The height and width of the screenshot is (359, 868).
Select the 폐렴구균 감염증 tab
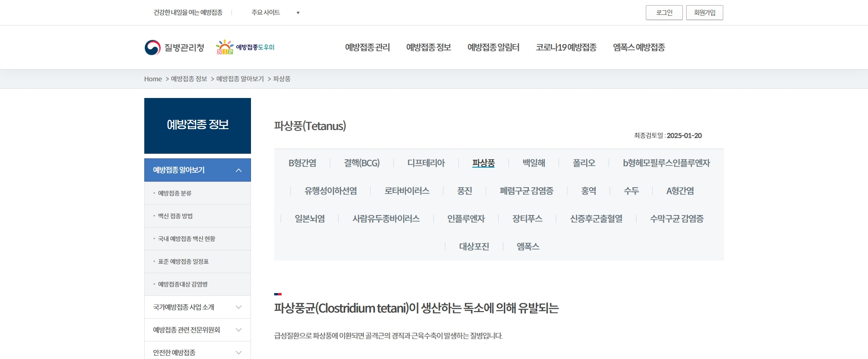coord(527,191)
